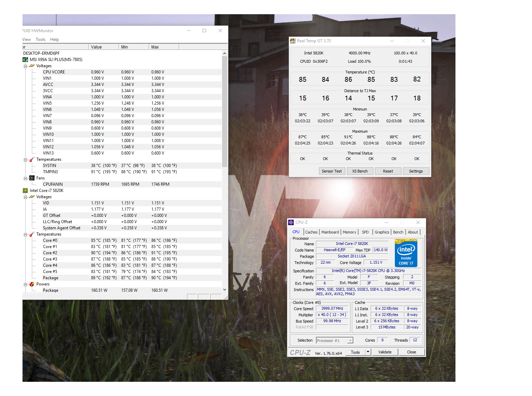532x396 pixels.
Task: Click the HWMonitor scrollbar down arrow
Action: [224, 290]
